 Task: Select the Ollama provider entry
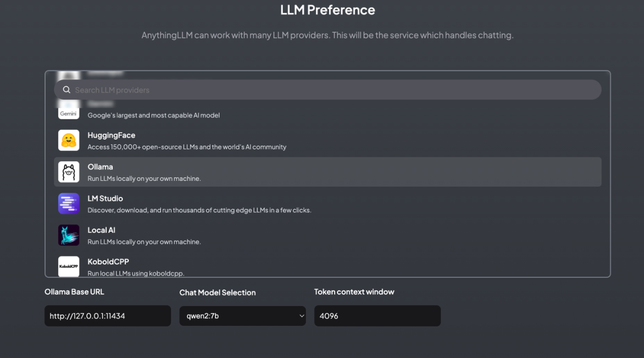[100, 167]
